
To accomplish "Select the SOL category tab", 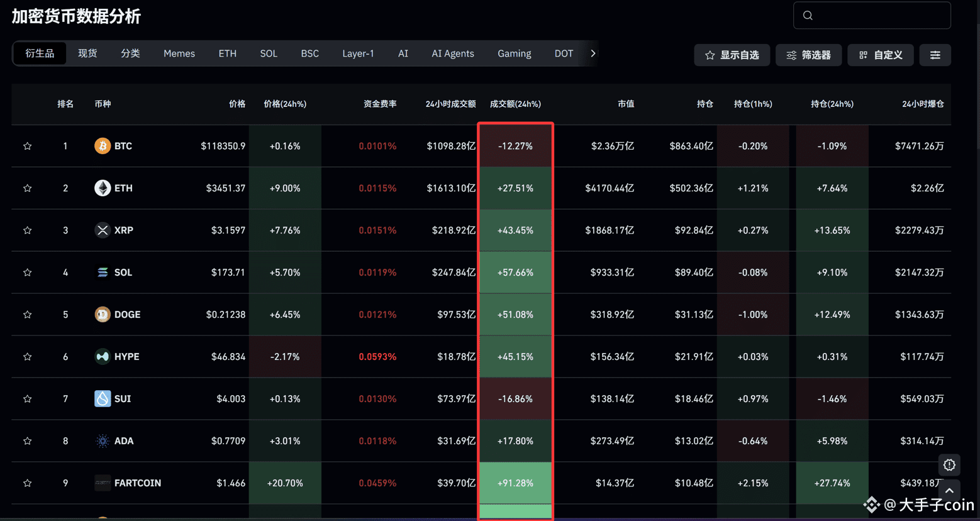I will (x=269, y=53).
